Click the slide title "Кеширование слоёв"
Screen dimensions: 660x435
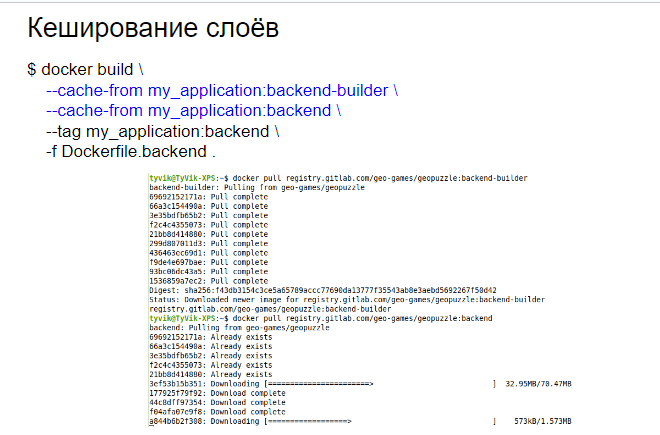(152, 28)
